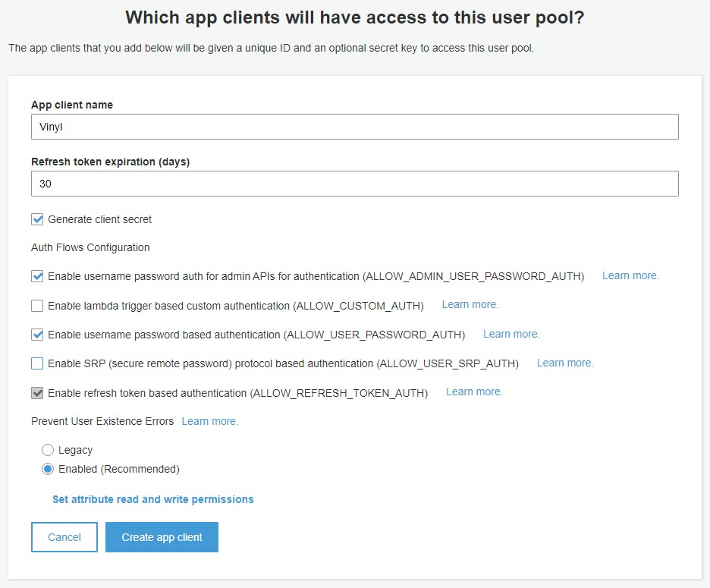This screenshot has height=588, width=710.
Task: Open Learn more for ALLOW_REFRESH_TOKEN_AUTH
Action: tap(474, 391)
